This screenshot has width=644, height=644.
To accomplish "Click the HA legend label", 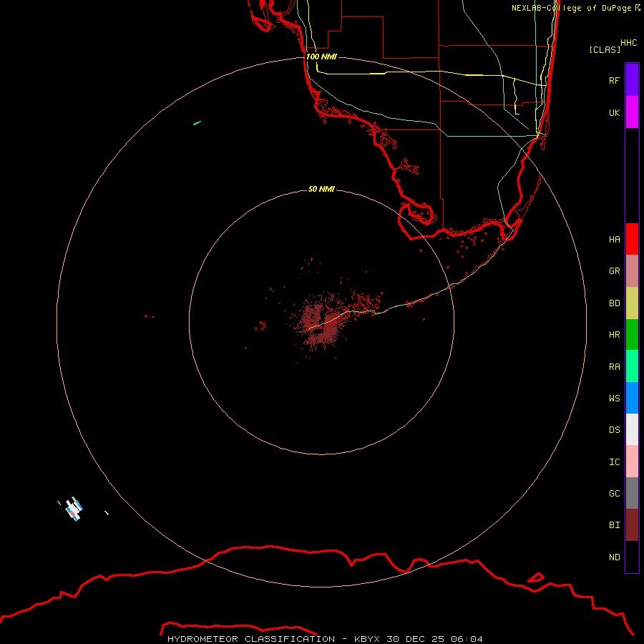I will point(614,240).
